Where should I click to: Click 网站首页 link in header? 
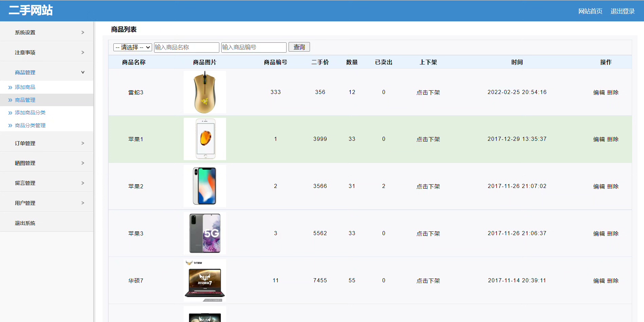pyautogui.click(x=590, y=11)
